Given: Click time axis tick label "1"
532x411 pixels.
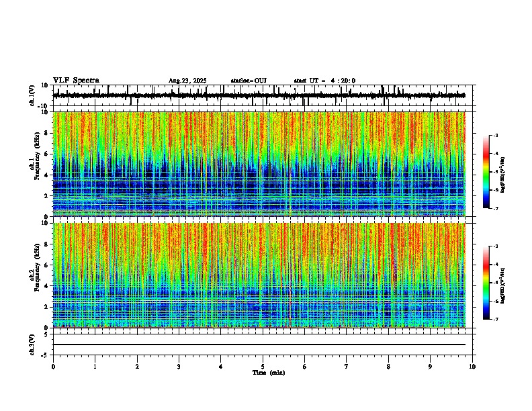Looking at the screenshot, I should point(95,367).
